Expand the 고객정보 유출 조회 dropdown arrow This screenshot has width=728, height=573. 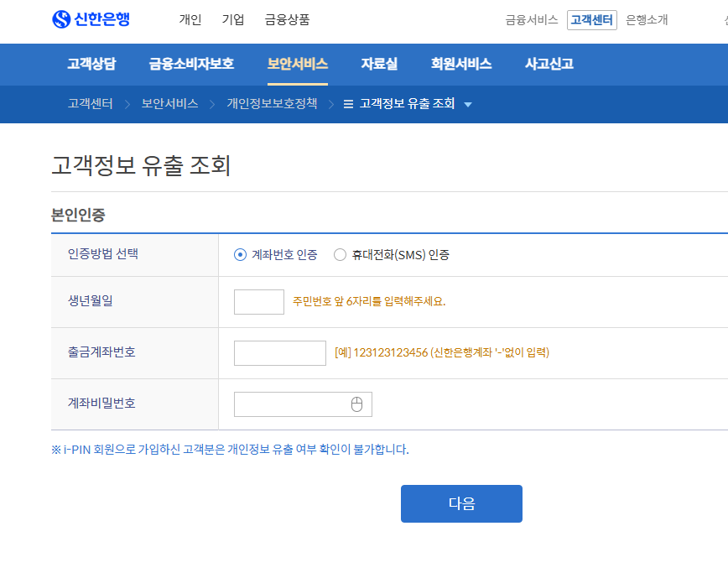(x=468, y=105)
